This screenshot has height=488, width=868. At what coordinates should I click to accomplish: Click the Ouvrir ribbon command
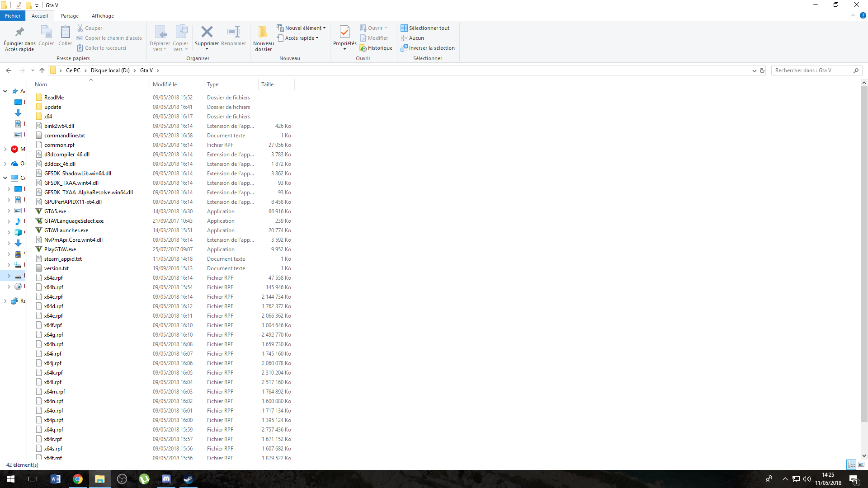pos(373,28)
